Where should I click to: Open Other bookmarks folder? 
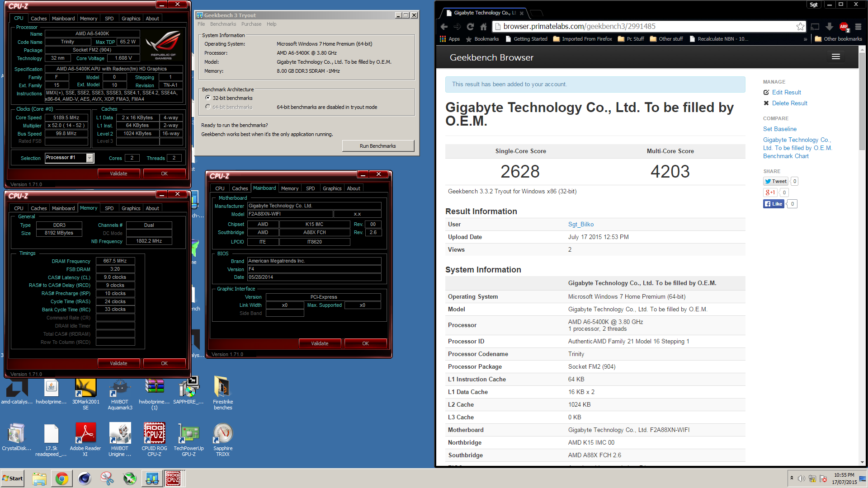click(838, 39)
